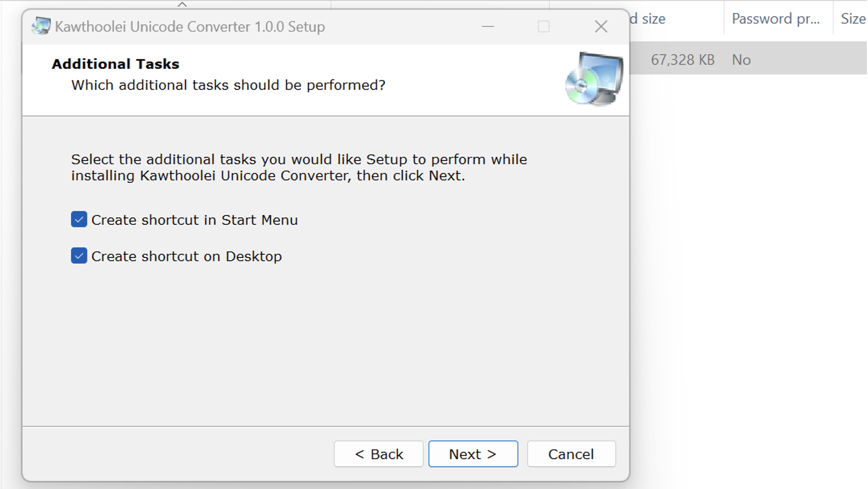Screen dimensions: 868x489
Task: Minimize the Kawthoolei setup window
Action: click(x=488, y=27)
